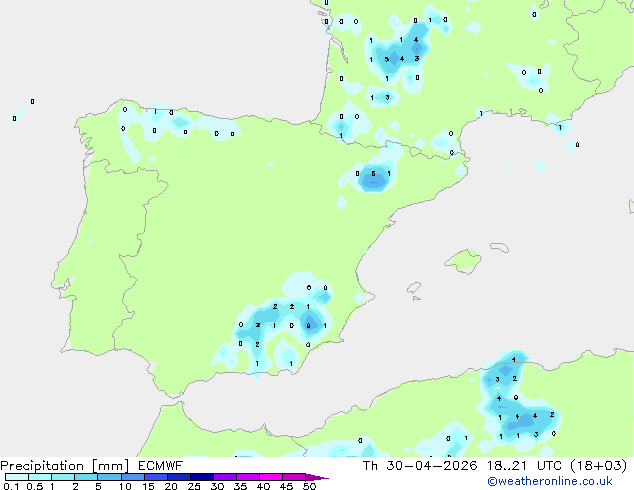Screen dimensions: 634x490
Task: Click the '50' legend scale number
Action: point(310,486)
